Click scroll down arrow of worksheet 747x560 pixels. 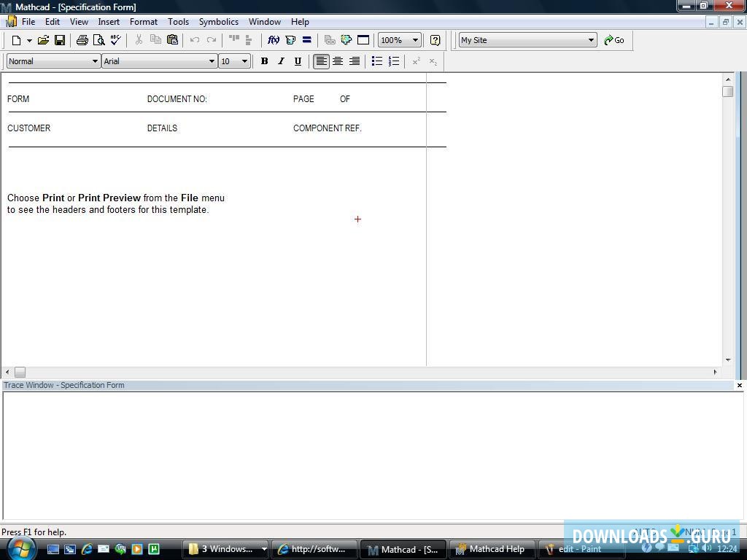pos(728,360)
